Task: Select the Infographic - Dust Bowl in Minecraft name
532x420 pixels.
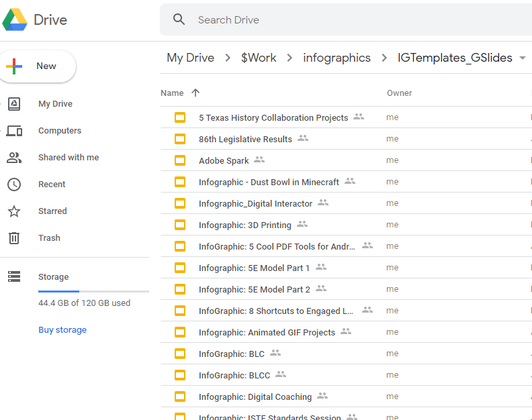Action: (269, 182)
